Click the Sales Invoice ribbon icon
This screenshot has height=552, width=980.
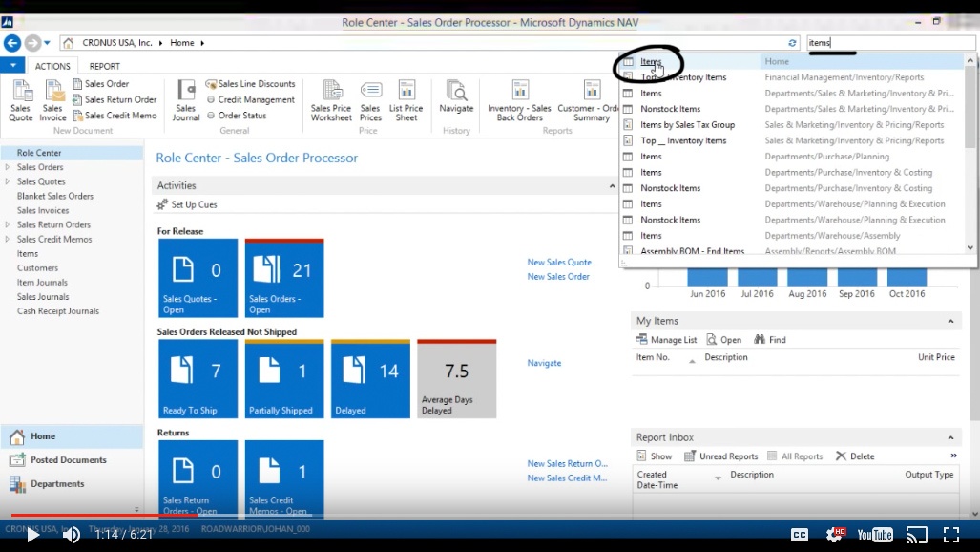click(x=52, y=101)
